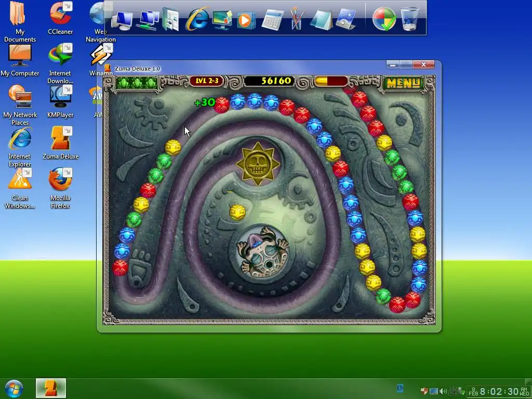The image size is (532, 399).
Task: Click the Windows shield checkmark dock icon
Action: tap(384, 19)
